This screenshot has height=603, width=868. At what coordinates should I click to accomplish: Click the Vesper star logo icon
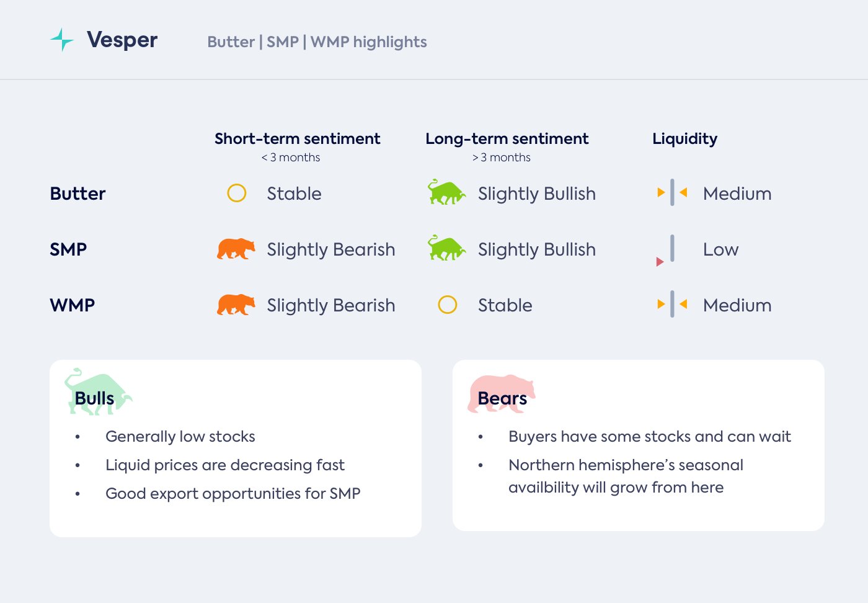[62, 40]
